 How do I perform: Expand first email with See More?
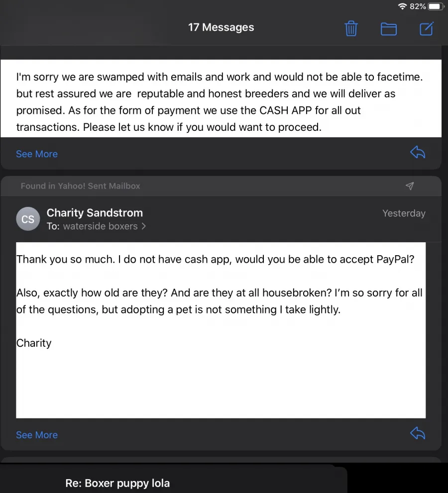pyautogui.click(x=37, y=154)
